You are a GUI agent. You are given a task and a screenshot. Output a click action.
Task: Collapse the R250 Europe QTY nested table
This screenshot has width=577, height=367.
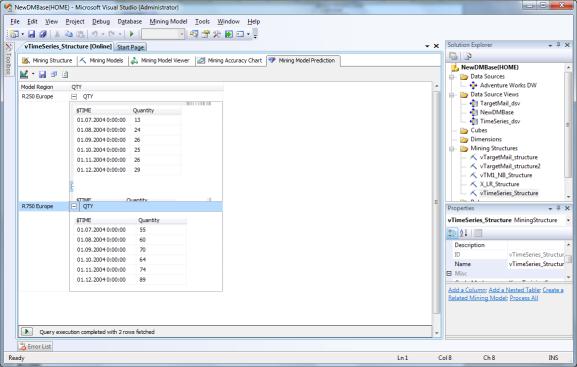(x=74, y=96)
